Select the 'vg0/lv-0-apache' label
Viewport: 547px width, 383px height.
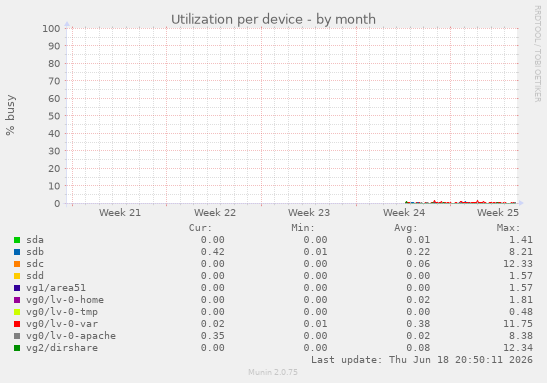coord(71,336)
